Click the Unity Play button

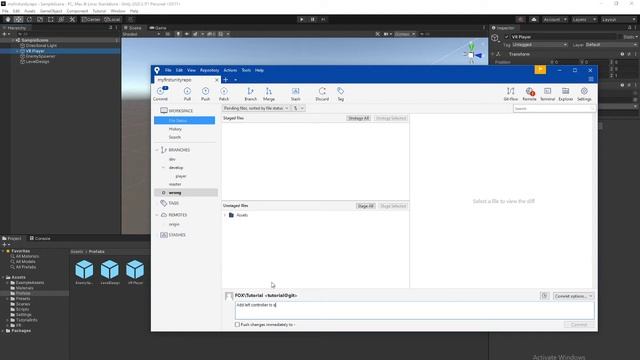(x=302, y=19)
